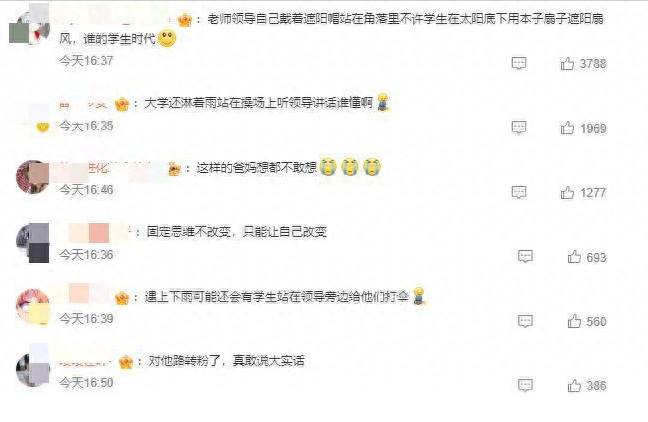Screen dimensions: 648x422
Task: Like the comment with 3788 likes
Action: tap(567, 64)
